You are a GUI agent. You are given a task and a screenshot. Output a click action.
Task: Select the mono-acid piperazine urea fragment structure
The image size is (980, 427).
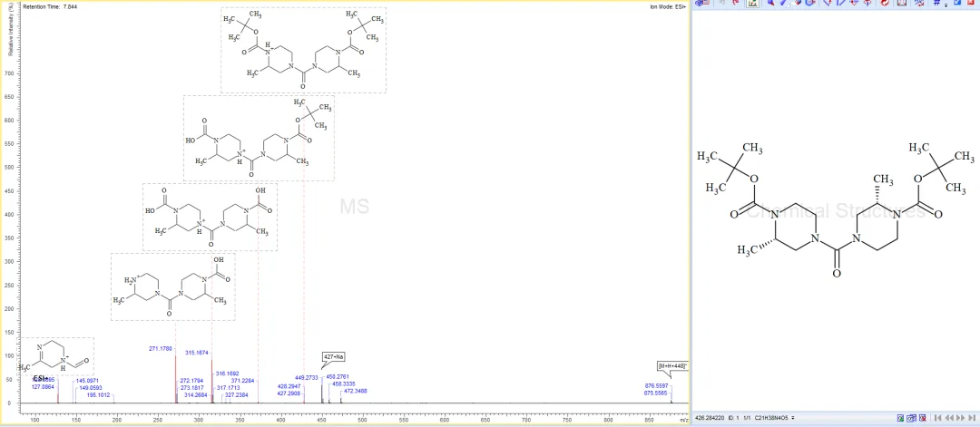[173, 286]
